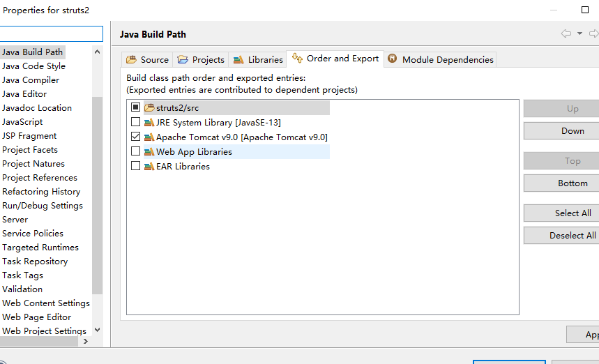Check the JRE System Library checkbox

pos(135,122)
